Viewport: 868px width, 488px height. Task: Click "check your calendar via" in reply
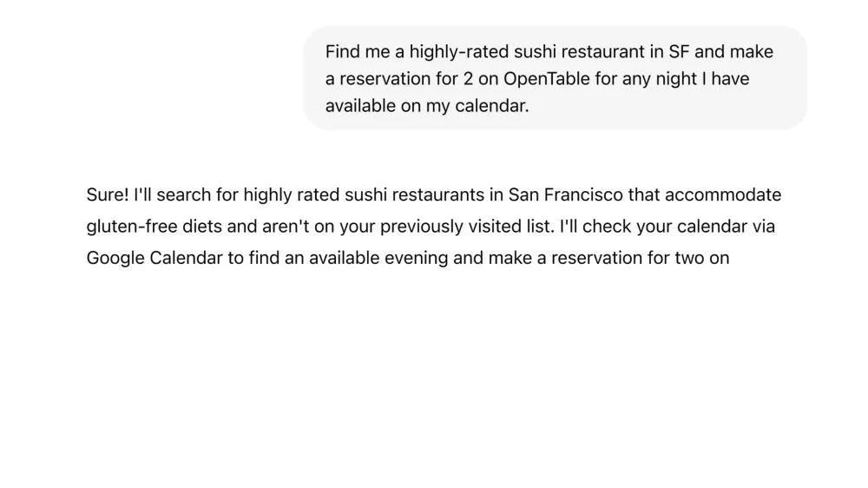(679, 227)
